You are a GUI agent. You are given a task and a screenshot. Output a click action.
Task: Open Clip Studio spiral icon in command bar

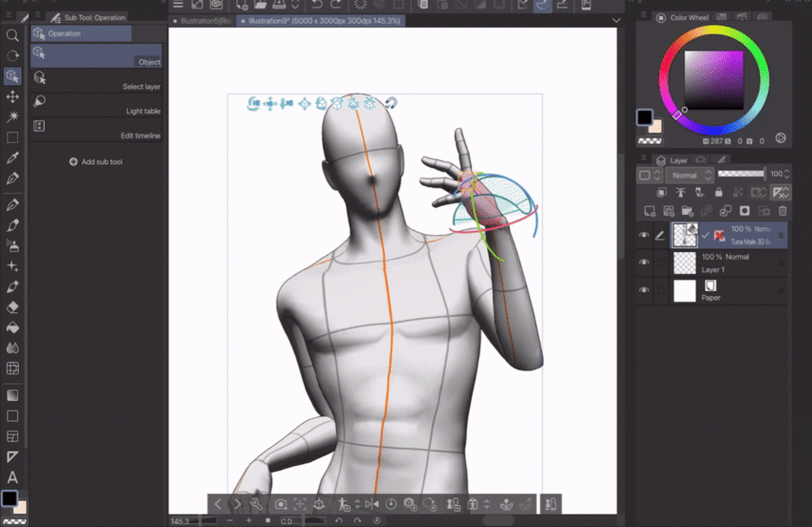217,5
